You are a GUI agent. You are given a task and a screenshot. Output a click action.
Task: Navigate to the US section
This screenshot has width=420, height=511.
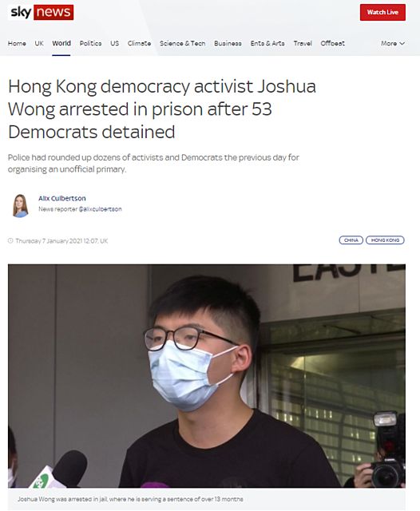point(114,43)
